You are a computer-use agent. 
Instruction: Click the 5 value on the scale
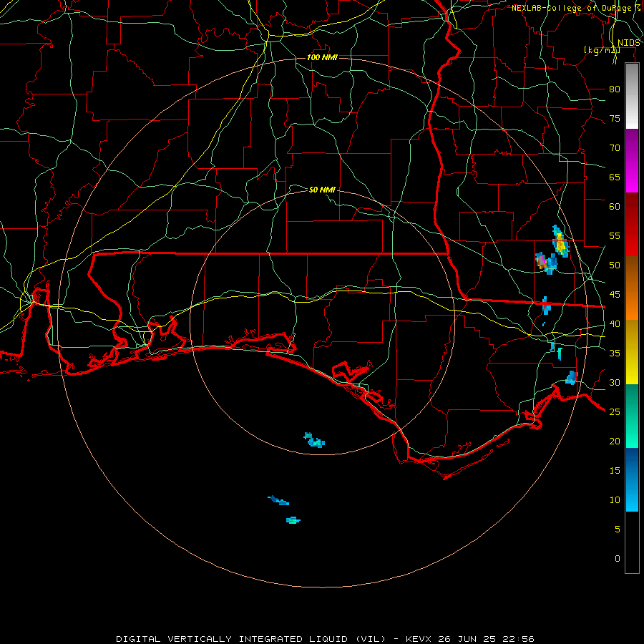pyautogui.click(x=618, y=529)
